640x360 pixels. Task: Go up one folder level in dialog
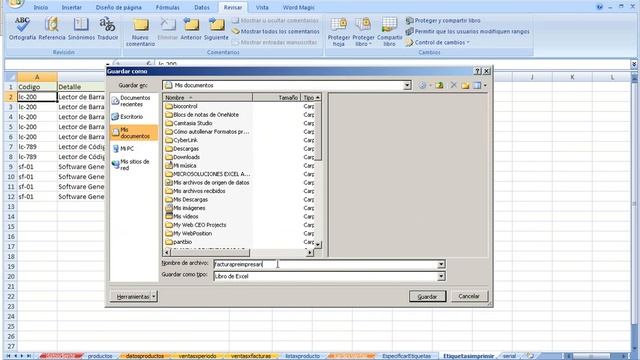439,85
